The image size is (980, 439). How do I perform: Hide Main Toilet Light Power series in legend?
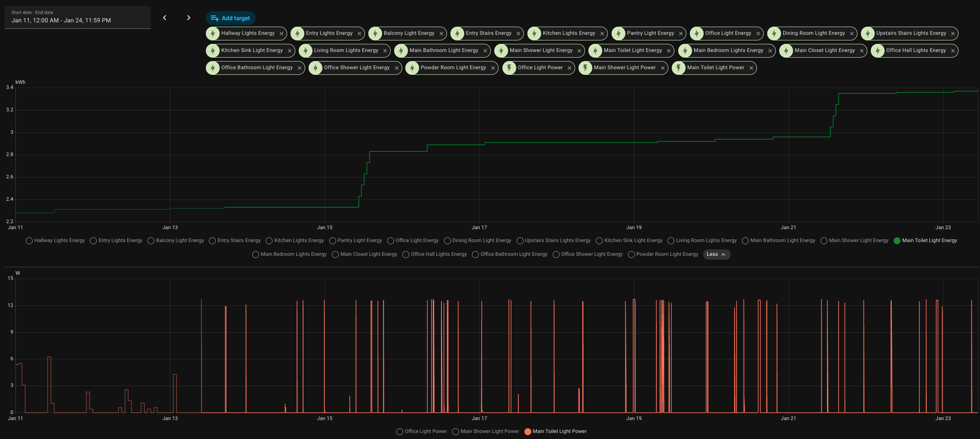(555, 432)
